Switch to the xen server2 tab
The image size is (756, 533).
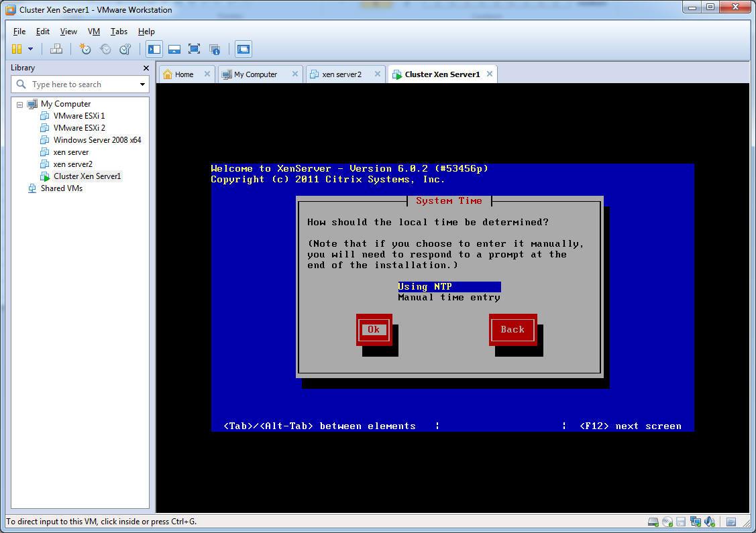(341, 74)
